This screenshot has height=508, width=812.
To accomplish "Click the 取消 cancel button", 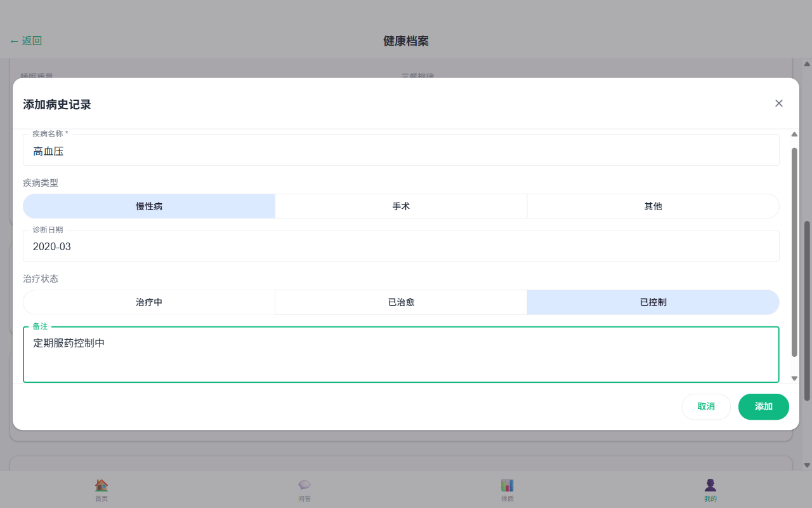I will pyautogui.click(x=706, y=407).
